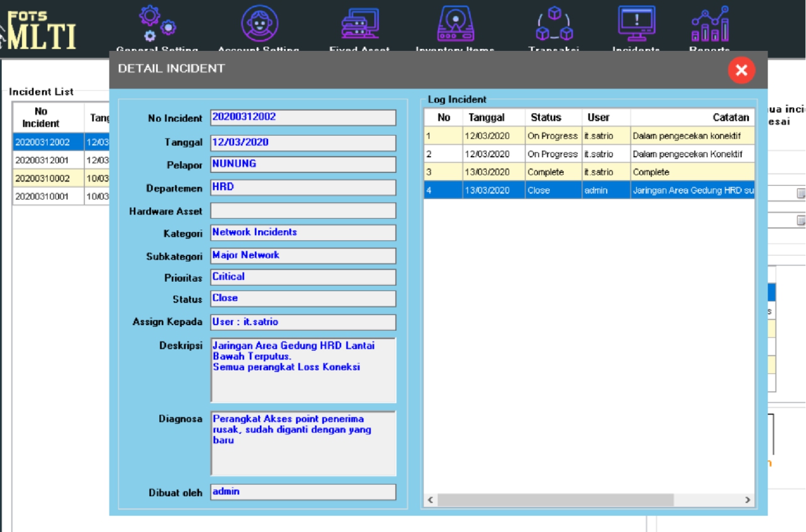Open the Transaksi cubes icon

[554, 24]
